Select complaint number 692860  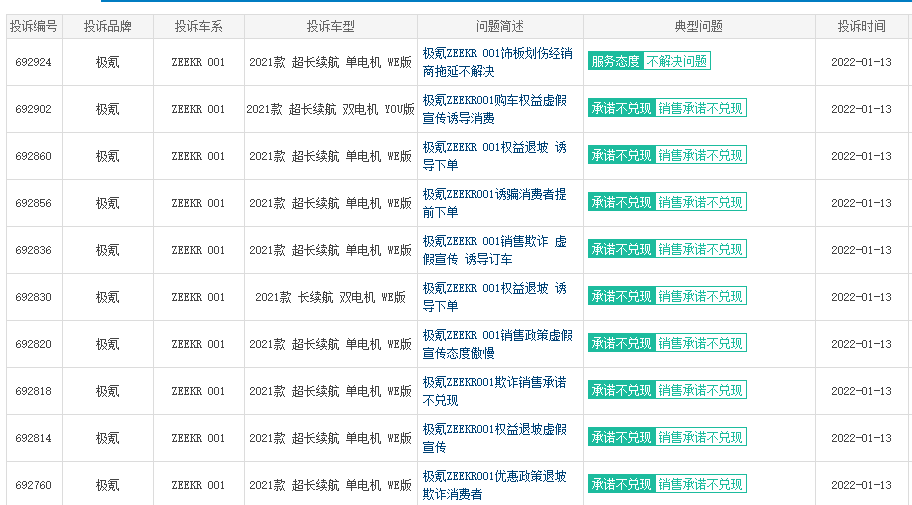[34, 157]
